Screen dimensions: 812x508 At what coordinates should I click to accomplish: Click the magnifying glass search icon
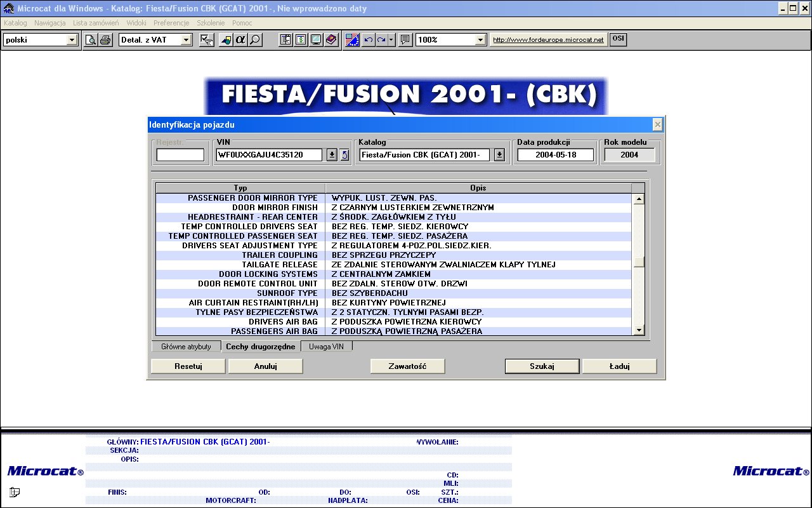[255, 39]
